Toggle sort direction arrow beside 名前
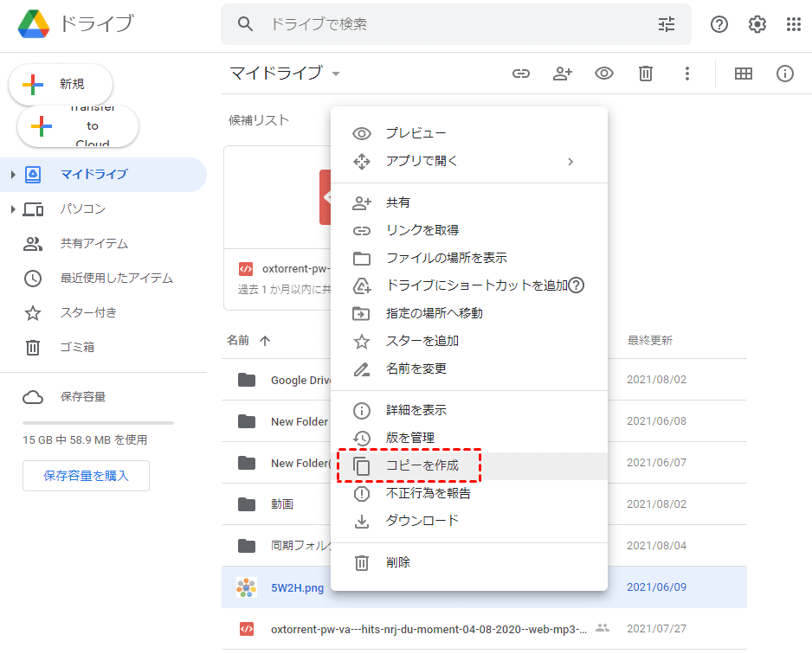This screenshot has width=812, height=654. pos(265,341)
